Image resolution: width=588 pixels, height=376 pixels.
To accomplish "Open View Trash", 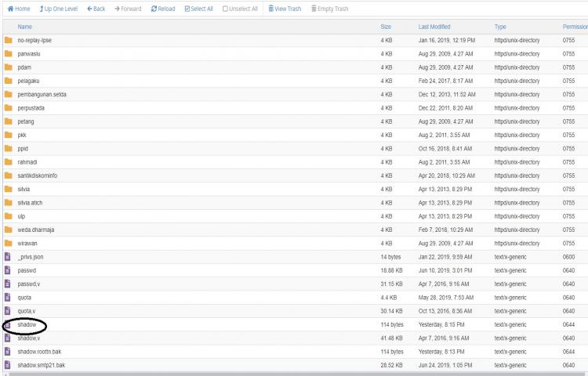I will point(285,9).
